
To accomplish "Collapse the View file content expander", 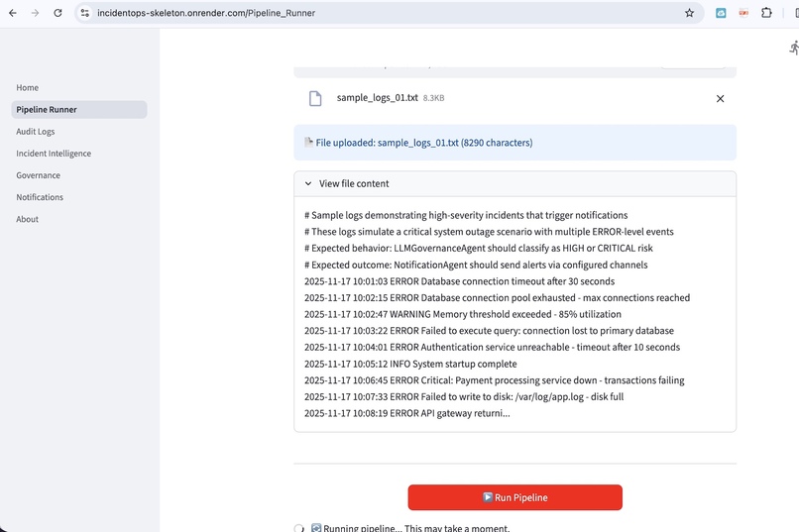I will tap(514, 184).
